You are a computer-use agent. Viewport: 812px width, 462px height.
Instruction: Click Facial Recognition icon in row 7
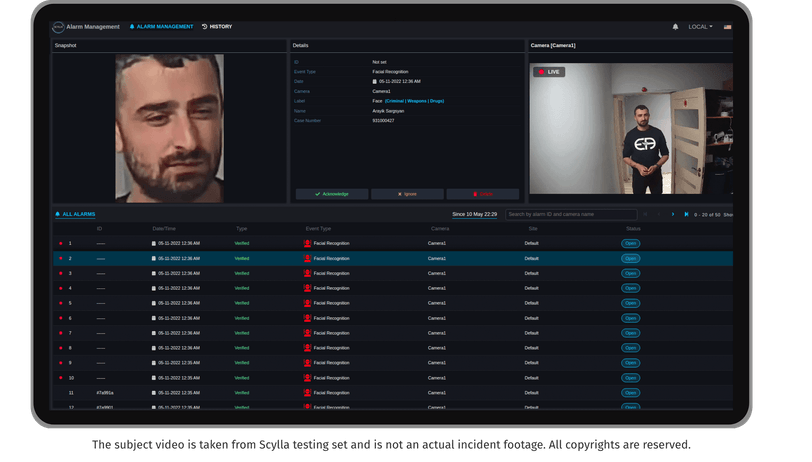point(307,333)
